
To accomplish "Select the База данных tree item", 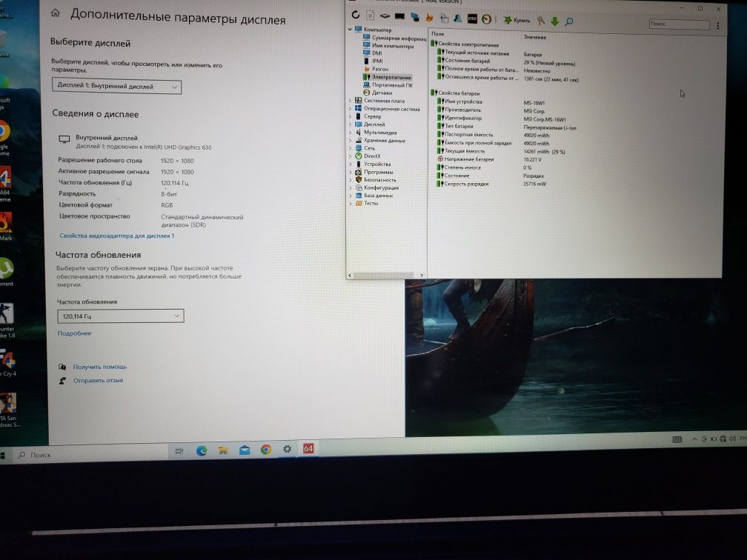I will (374, 196).
